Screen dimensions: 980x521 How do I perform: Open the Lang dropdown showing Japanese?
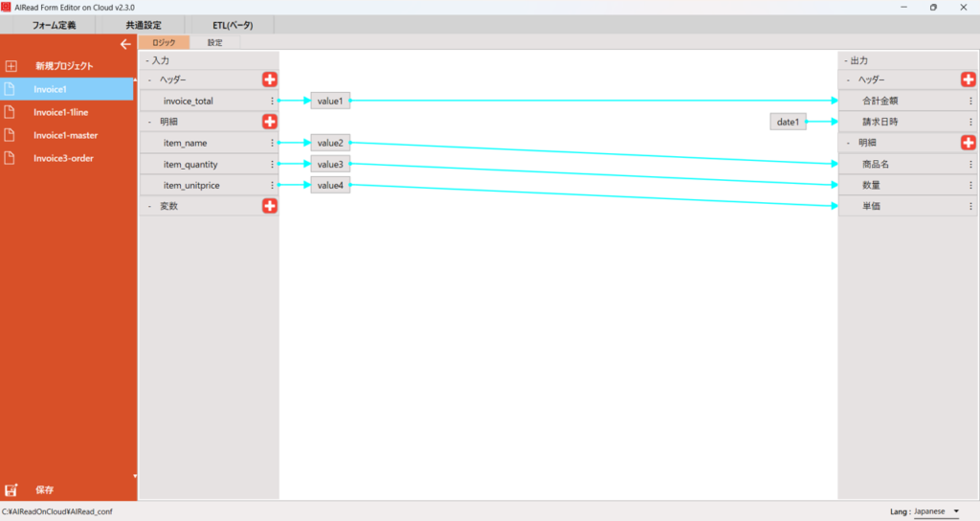[x=936, y=511]
